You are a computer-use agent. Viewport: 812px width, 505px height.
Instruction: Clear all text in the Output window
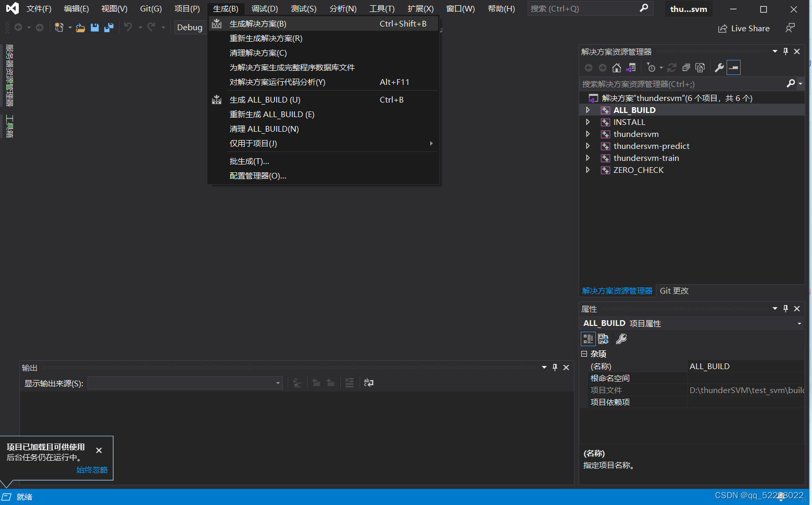point(349,383)
